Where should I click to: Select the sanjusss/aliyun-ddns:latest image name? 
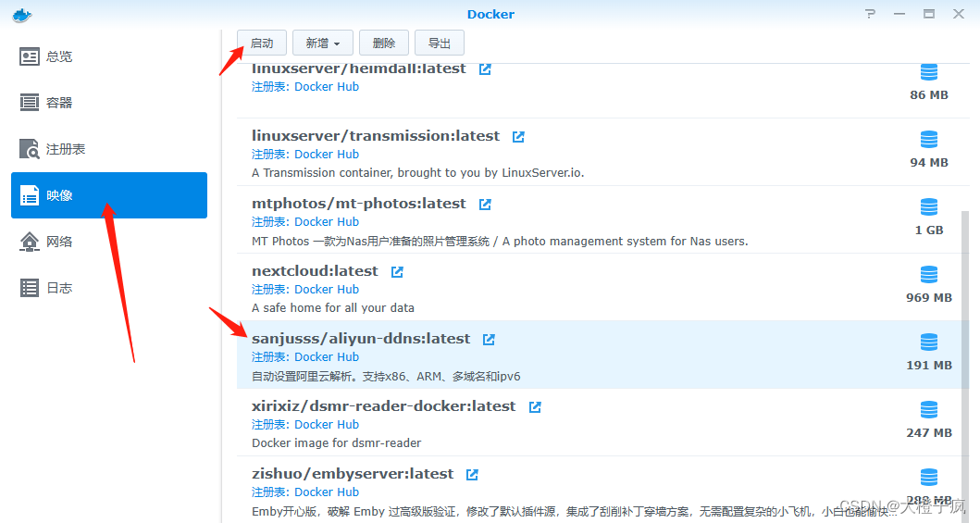pos(361,339)
